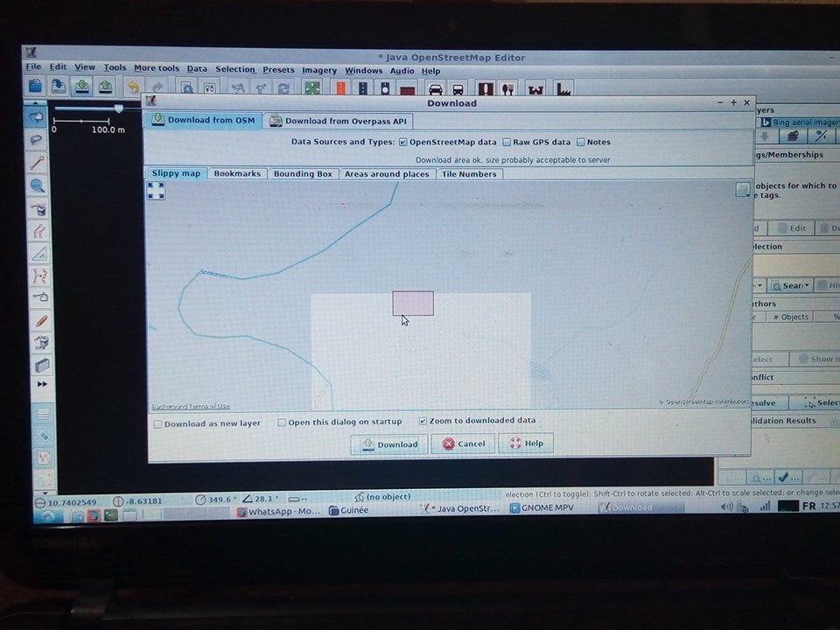This screenshot has width=840, height=630.
Task: Select the Delete mode bucket tool
Action: tap(38, 209)
